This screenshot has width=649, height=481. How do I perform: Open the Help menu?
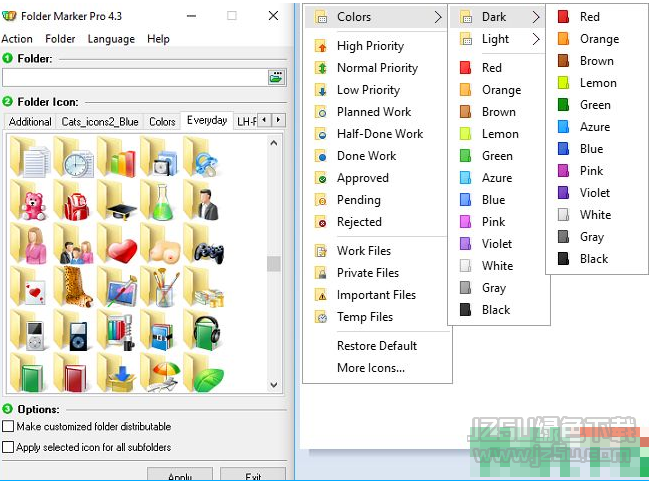tap(158, 39)
